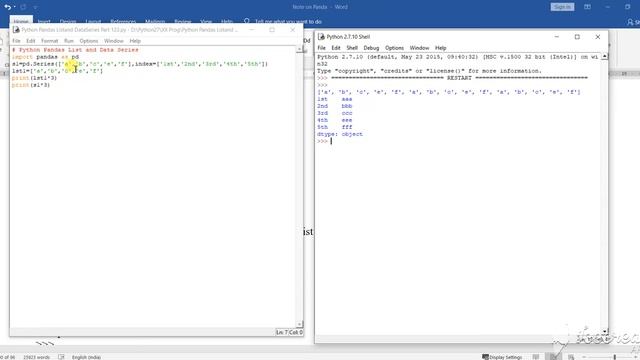Screen dimensions: 640x360
Task: Open Ribbon Display Options icon in Word
Action: click(x=587, y=7)
